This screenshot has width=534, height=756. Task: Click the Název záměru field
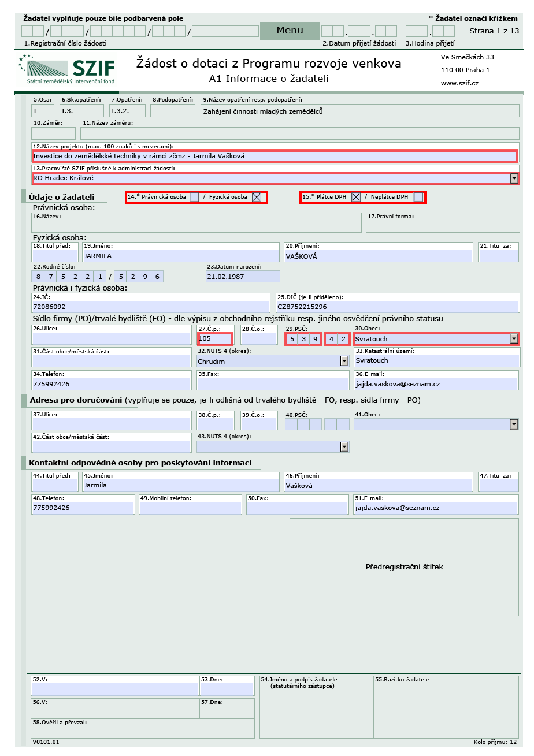click(x=300, y=133)
